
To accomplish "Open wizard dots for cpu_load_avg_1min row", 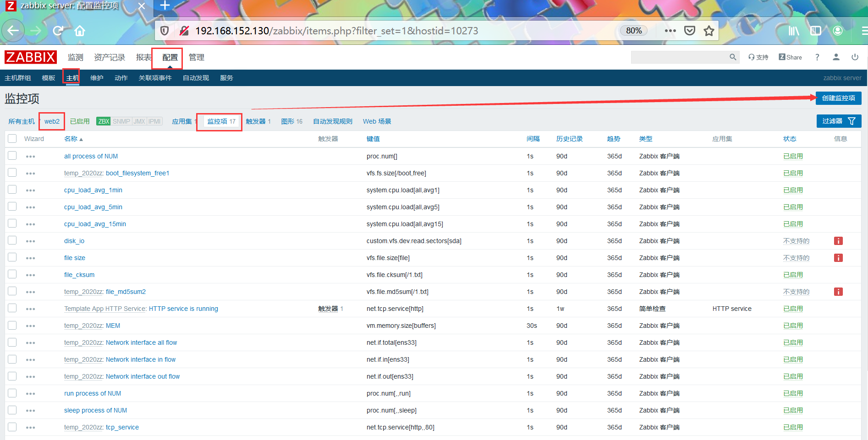I will [x=31, y=190].
